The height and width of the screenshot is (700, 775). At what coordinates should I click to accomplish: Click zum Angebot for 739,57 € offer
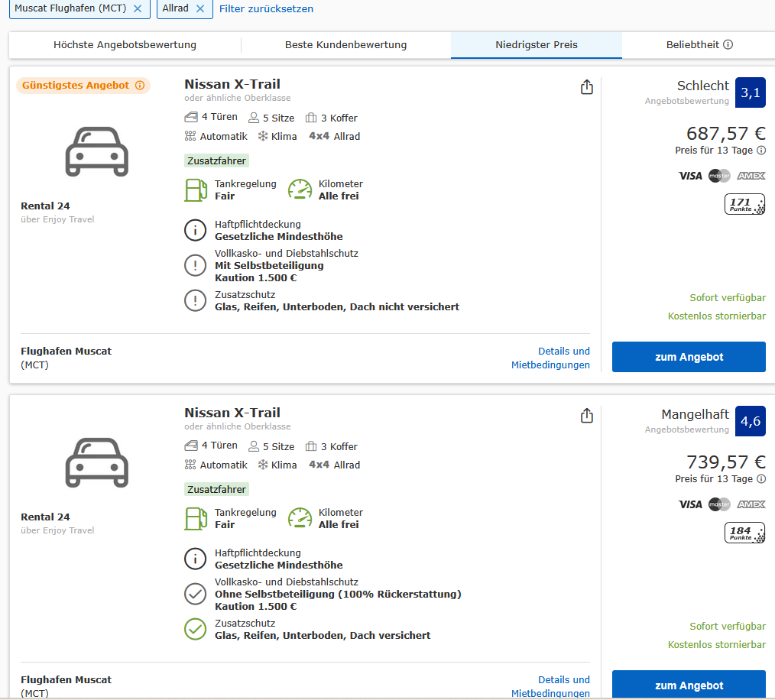[x=689, y=685]
